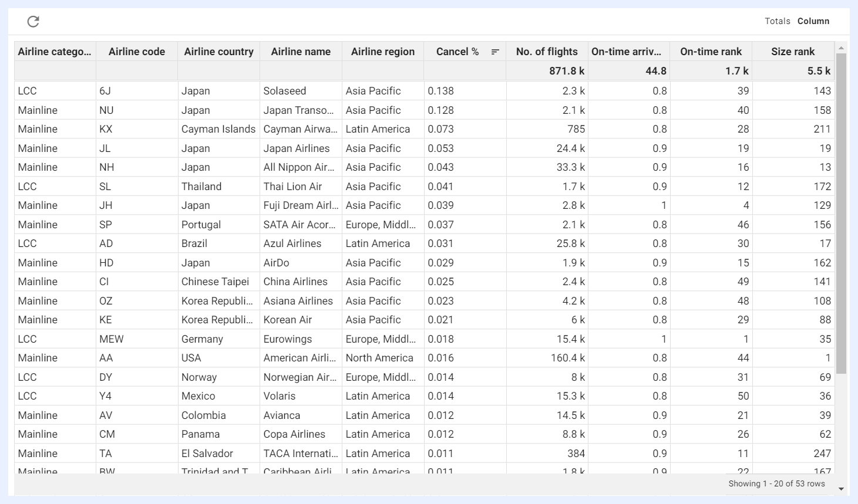Sort by the Size rank header

[793, 52]
